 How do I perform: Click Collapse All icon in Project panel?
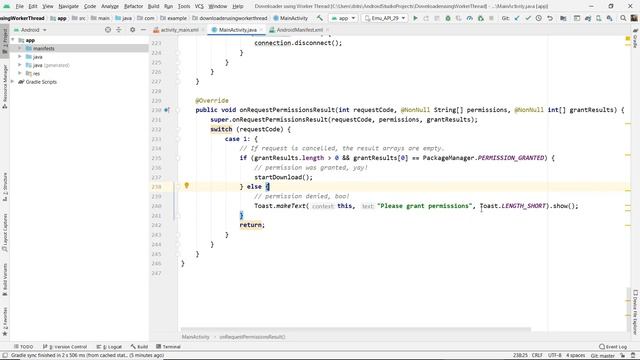[x=119, y=30]
